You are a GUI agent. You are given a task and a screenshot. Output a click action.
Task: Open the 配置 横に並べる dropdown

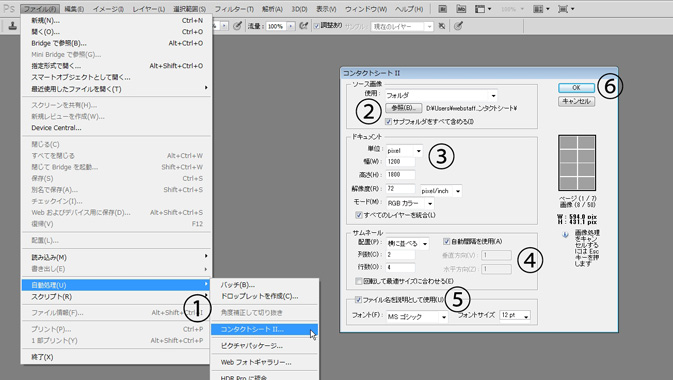point(407,243)
